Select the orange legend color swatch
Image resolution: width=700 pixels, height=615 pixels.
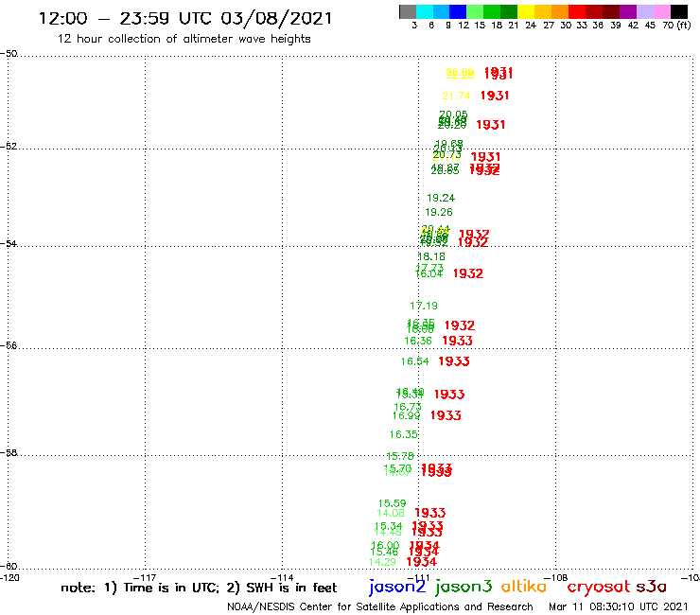(x=560, y=11)
